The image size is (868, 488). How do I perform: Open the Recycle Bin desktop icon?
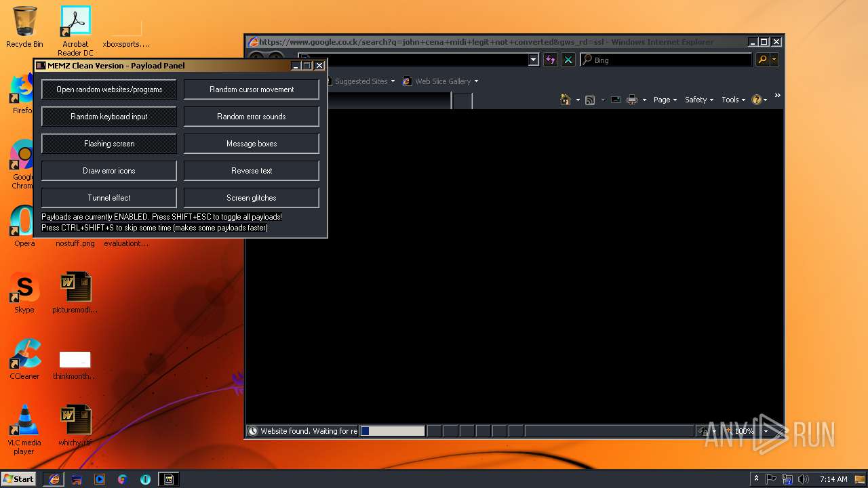24,27
